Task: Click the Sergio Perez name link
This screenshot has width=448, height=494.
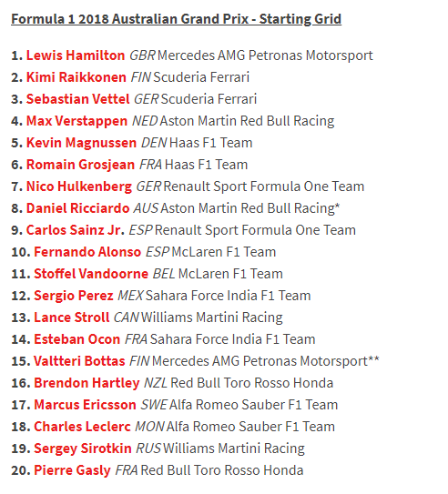Action: (x=74, y=296)
